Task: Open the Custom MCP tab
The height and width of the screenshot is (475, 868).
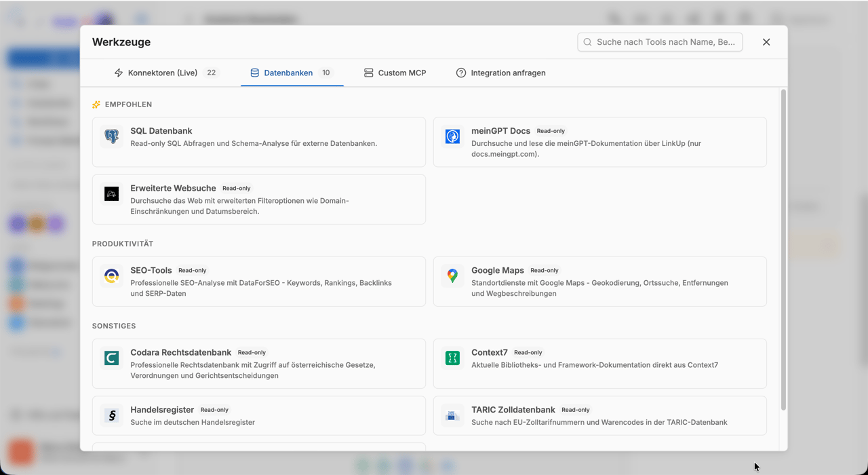Action: point(395,73)
